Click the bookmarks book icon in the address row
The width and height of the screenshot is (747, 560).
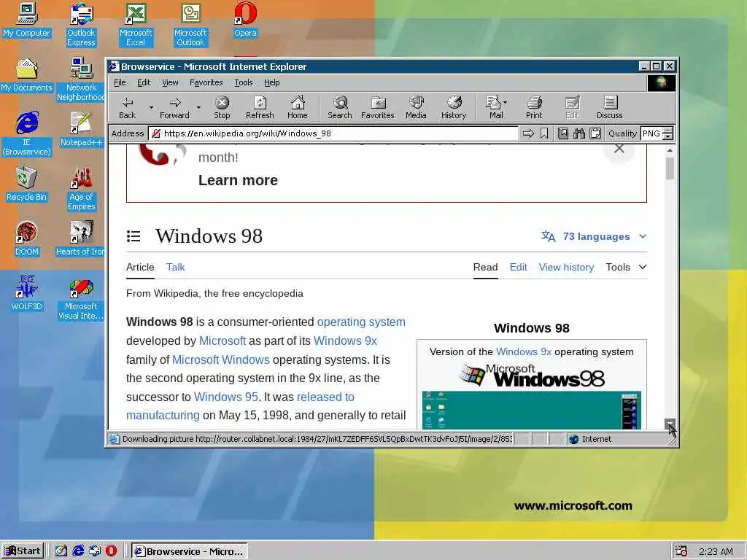pos(562,134)
